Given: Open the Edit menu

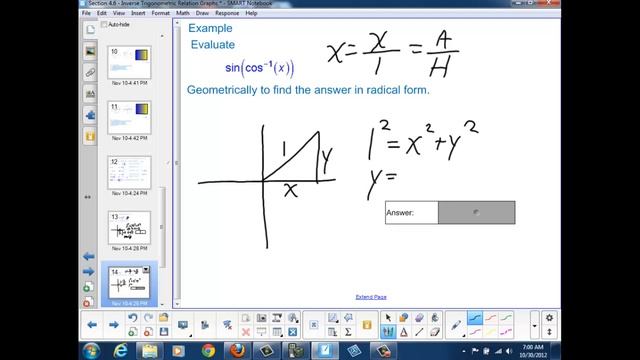Looking at the screenshot, I should coord(102,13).
